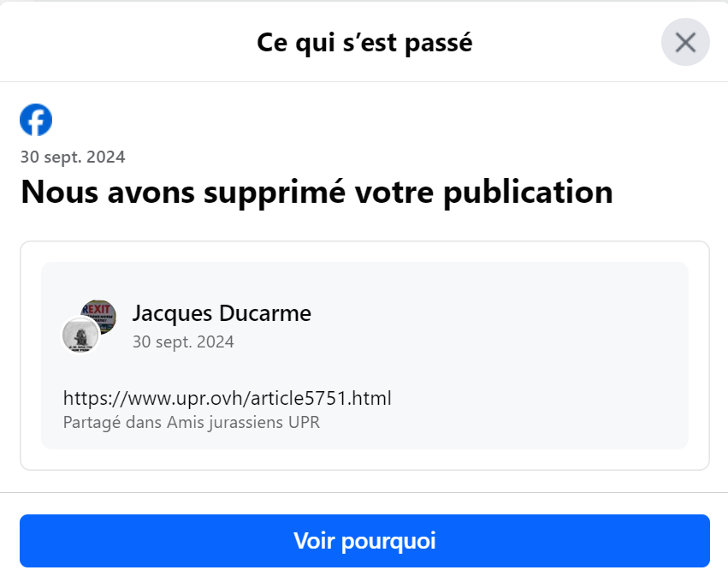This screenshot has height=582, width=728.
Task: Click the removed post preview card
Action: coord(364,355)
